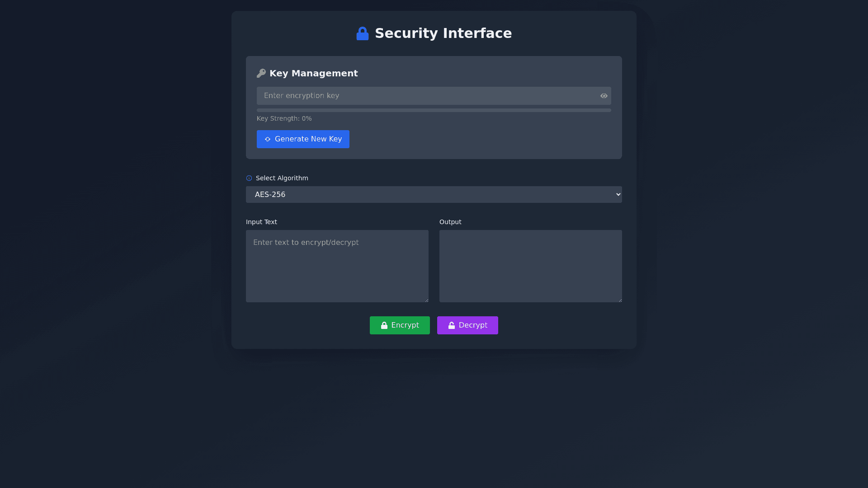Click the Key Strength progress bar
The height and width of the screenshot is (488, 868).
click(434, 110)
